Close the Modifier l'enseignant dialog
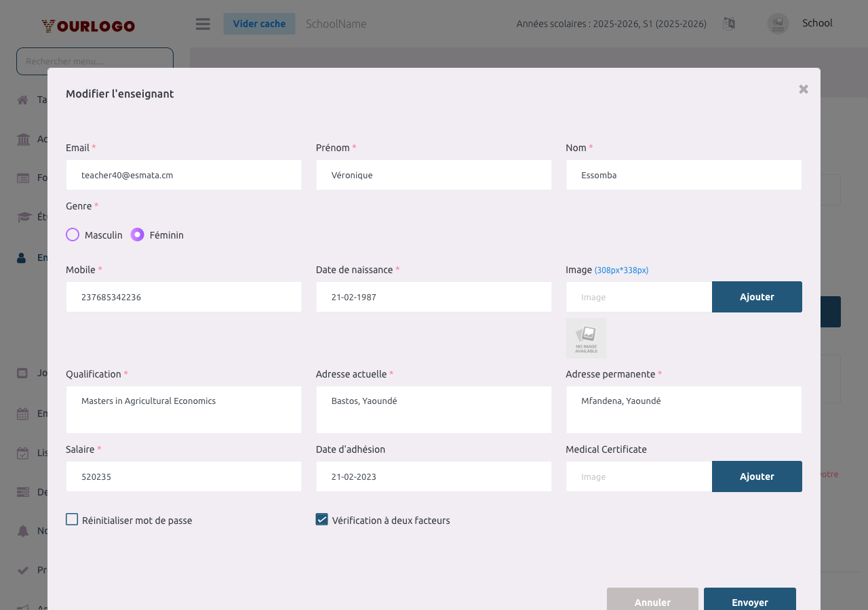Screen dimensions: 868x610 (804, 89)
